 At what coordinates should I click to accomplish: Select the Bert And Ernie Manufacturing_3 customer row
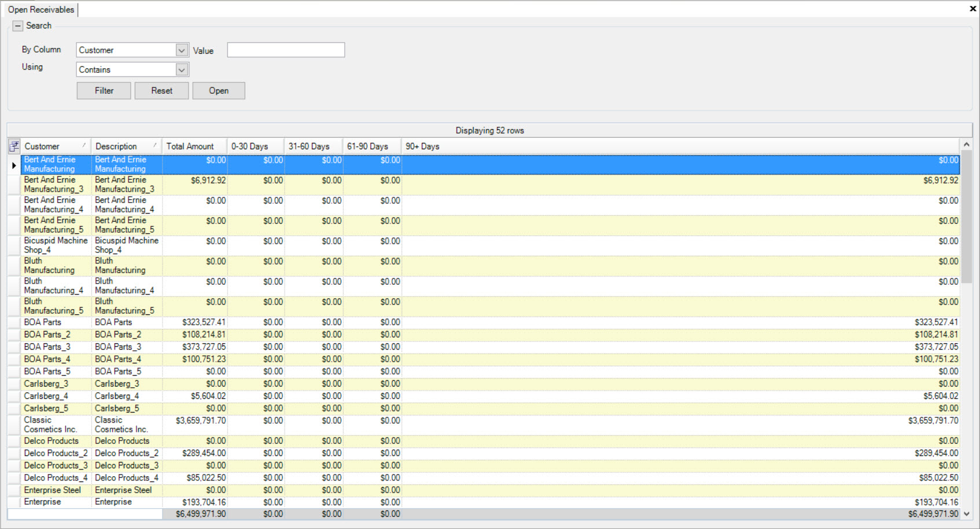[490, 185]
